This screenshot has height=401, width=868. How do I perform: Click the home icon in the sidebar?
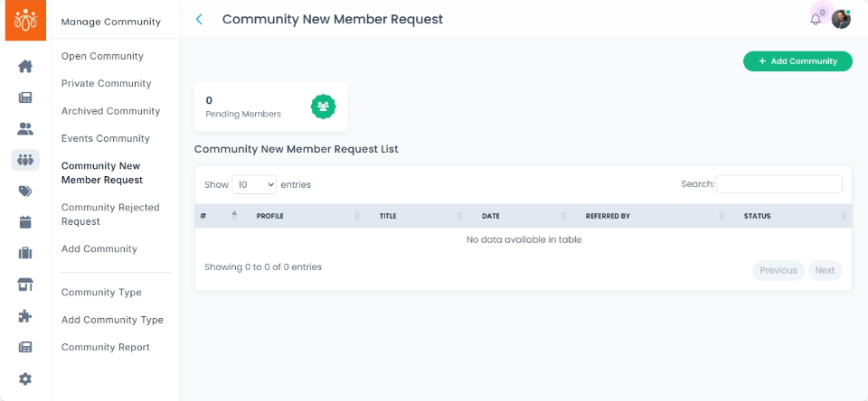click(x=25, y=66)
